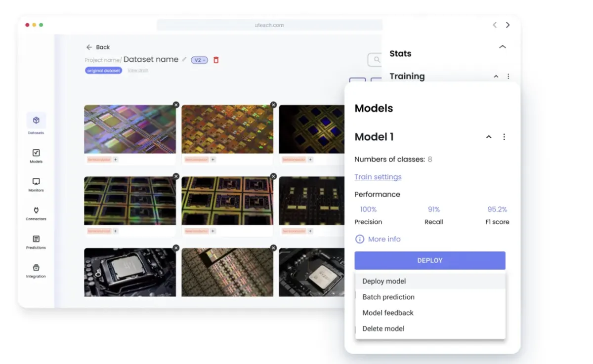Open the brown wafer thumbnail in bottom row
Image resolution: width=593 pixels, height=364 pixels.
pyautogui.click(x=227, y=272)
